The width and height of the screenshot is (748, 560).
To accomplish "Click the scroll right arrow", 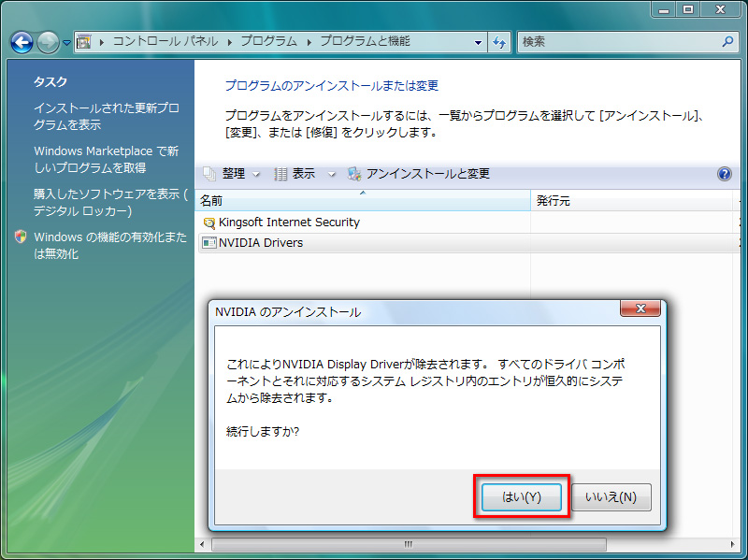I will (x=733, y=544).
